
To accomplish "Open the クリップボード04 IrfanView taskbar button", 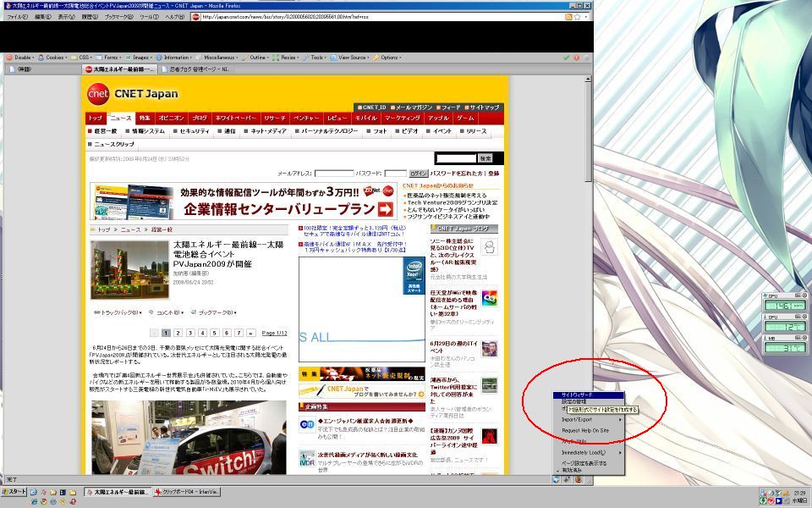I will (187, 492).
